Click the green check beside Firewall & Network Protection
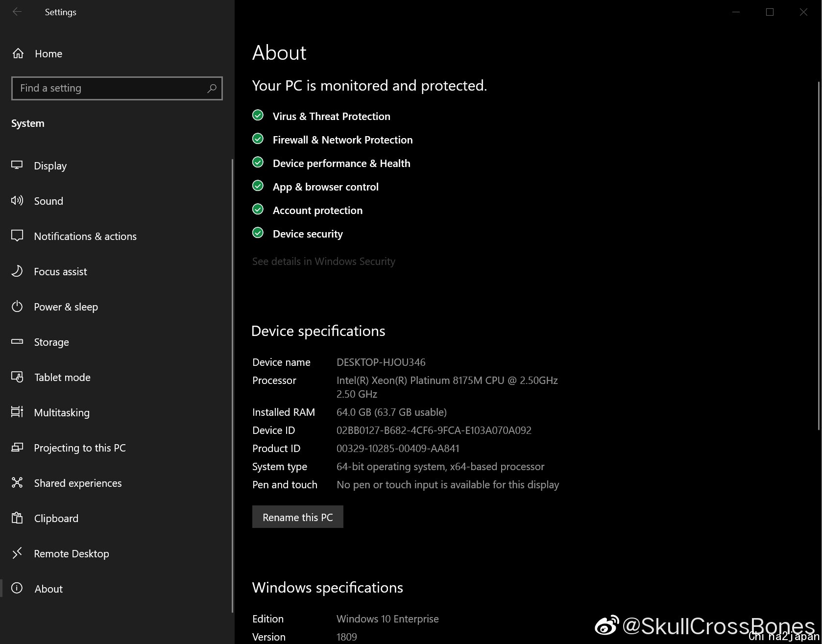The image size is (822, 644). click(258, 139)
